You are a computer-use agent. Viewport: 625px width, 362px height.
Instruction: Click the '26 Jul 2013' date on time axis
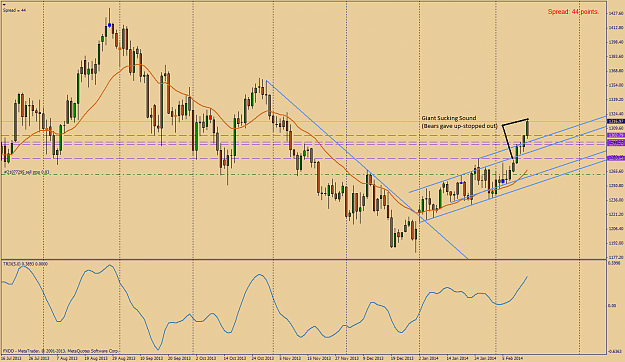(x=39, y=358)
